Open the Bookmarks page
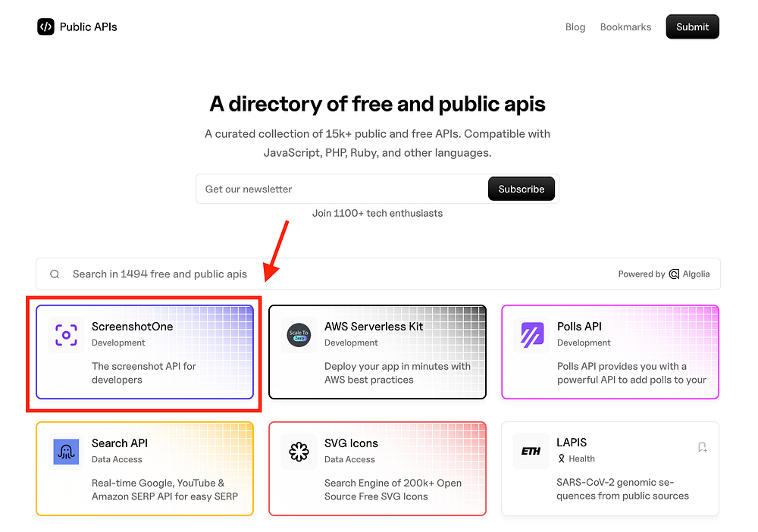 tap(625, 27)
